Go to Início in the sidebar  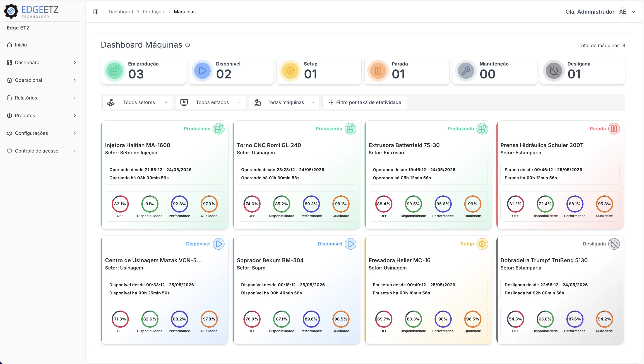(41, 45)
